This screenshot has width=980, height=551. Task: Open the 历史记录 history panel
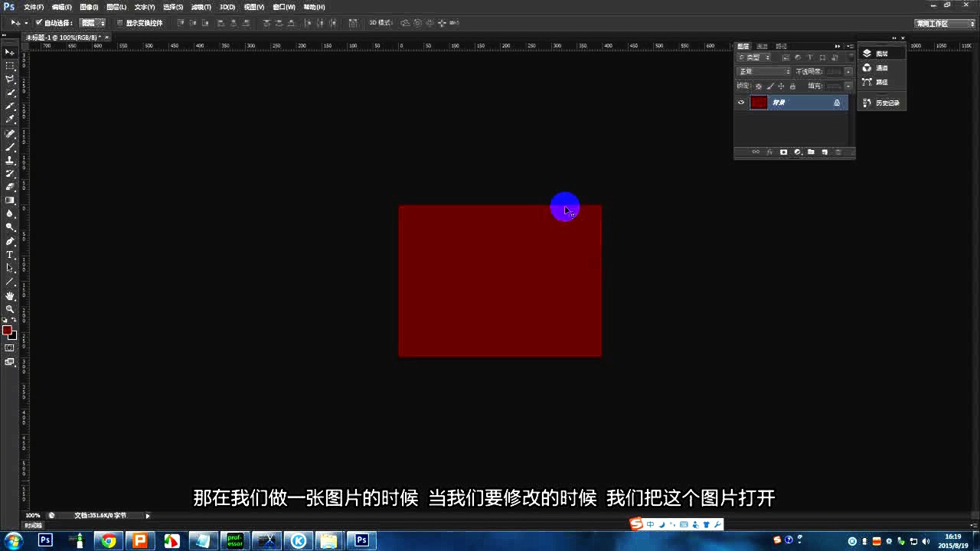pos(882,103)
